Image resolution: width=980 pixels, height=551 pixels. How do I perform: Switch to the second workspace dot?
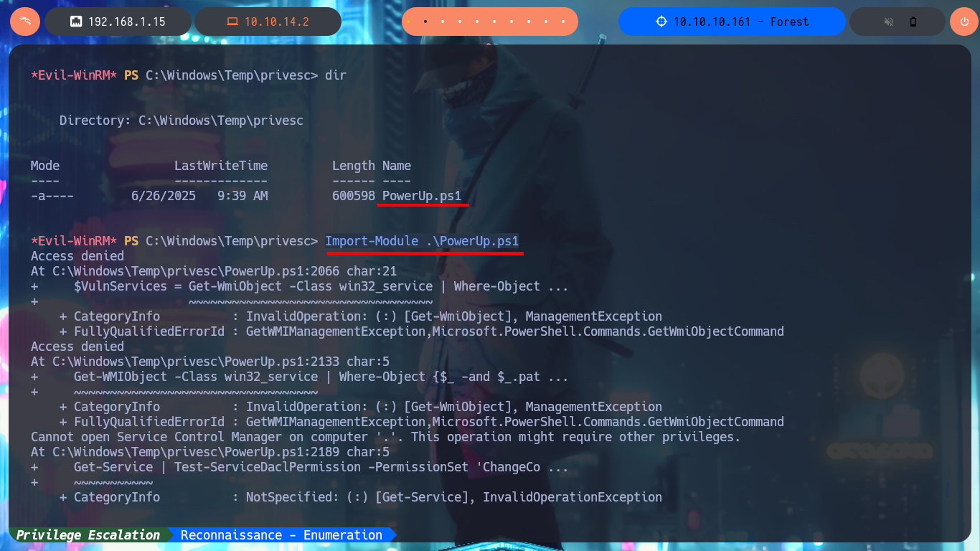click(x=425, y=22)
